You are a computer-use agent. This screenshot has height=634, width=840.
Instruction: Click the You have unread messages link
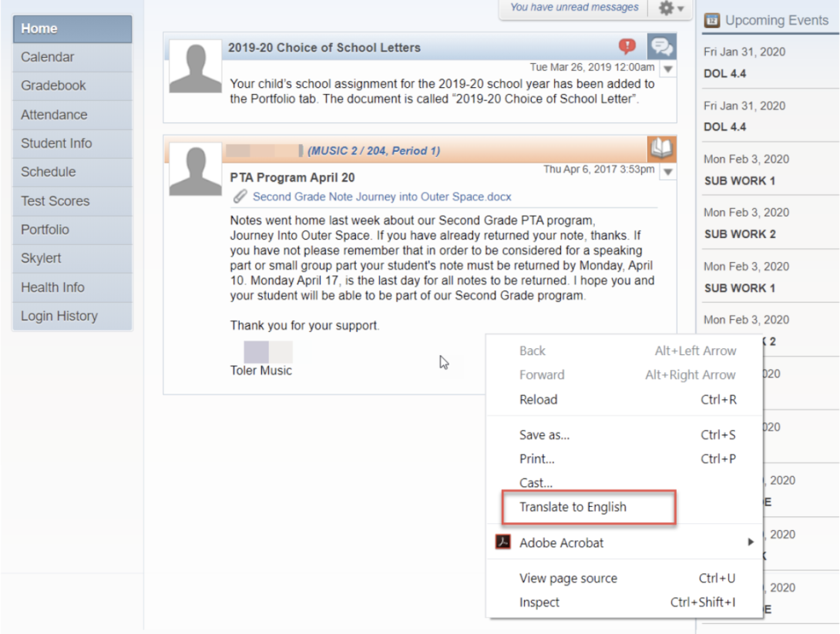tap(574, 8)
